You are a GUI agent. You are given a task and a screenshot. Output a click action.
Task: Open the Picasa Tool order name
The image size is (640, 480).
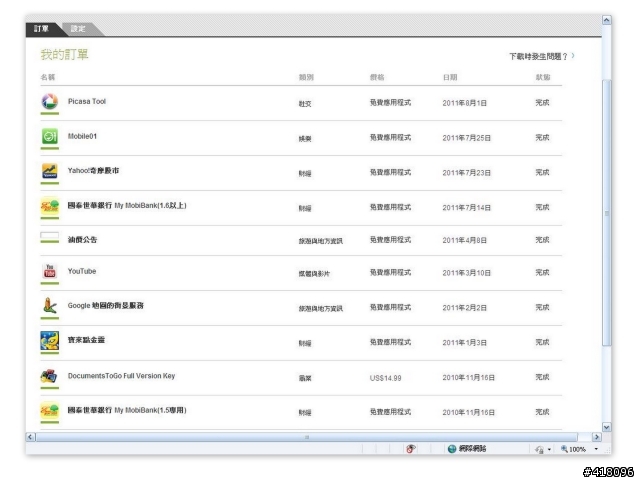[x=87, y=102]
